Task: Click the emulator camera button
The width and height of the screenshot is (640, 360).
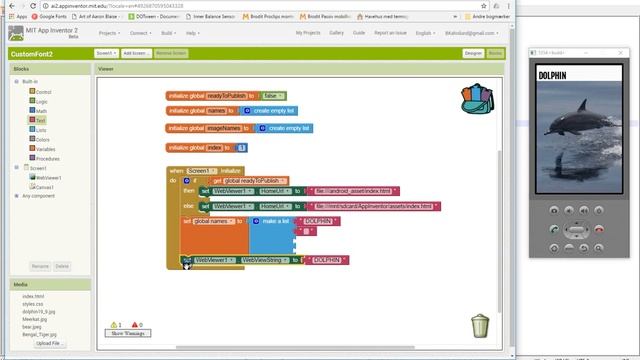Action: (554, 210)
